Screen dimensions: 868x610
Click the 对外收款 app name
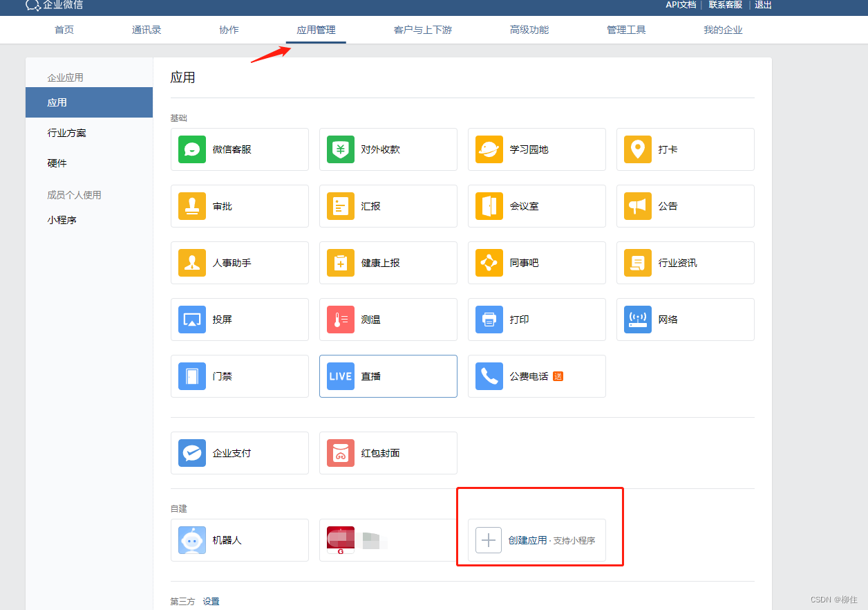pyautogui.click(x=381, y=149)
